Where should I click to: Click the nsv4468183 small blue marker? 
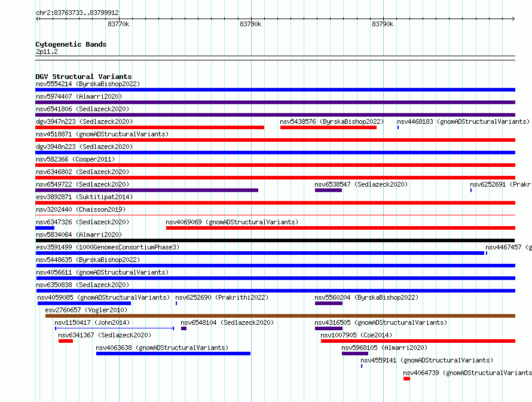click(x=398, y=127)
